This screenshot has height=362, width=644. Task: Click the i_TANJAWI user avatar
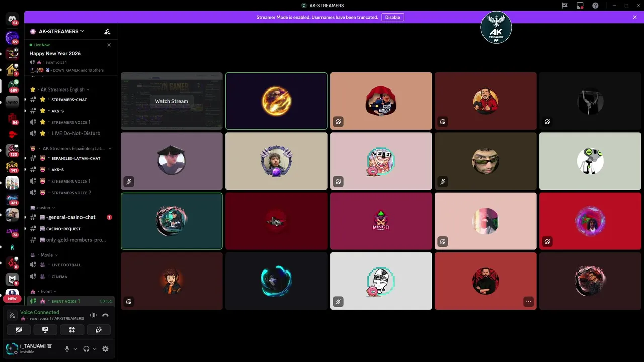(12, 348)
